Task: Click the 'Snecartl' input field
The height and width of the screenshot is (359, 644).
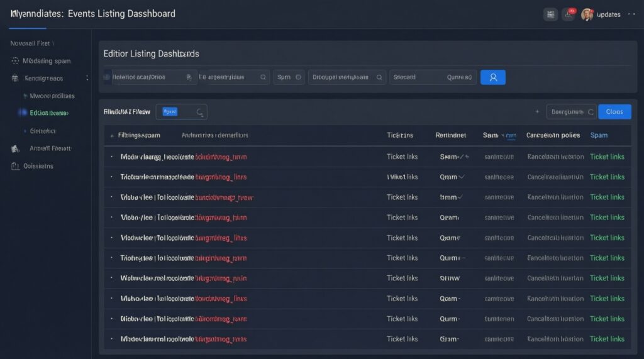Action: click(415, 77)
